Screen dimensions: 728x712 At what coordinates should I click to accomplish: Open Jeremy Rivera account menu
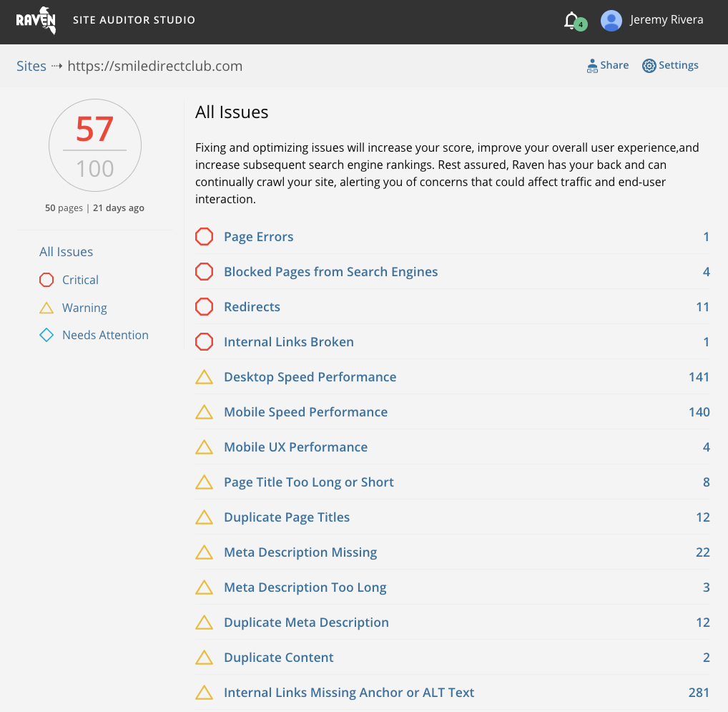tap(666, 20)
